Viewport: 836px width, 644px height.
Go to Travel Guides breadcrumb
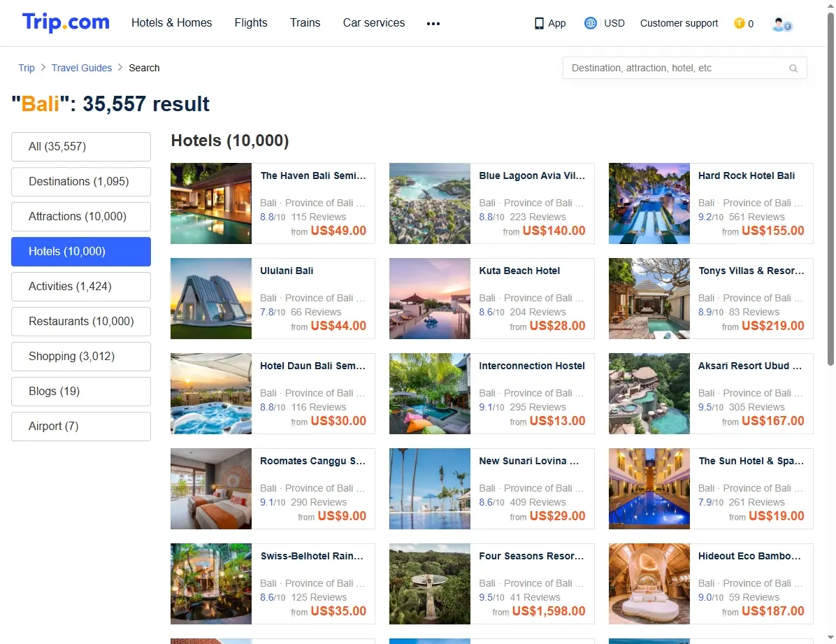pos(82,68)
